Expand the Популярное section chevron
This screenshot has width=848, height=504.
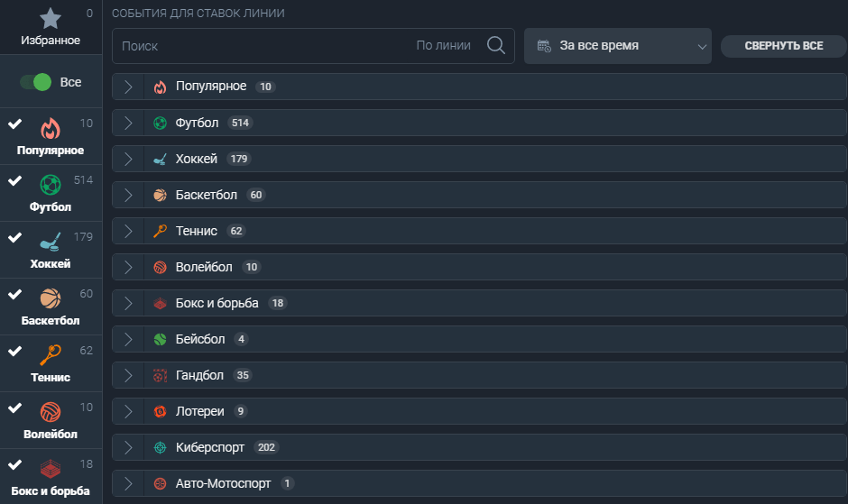pos(128,87)
